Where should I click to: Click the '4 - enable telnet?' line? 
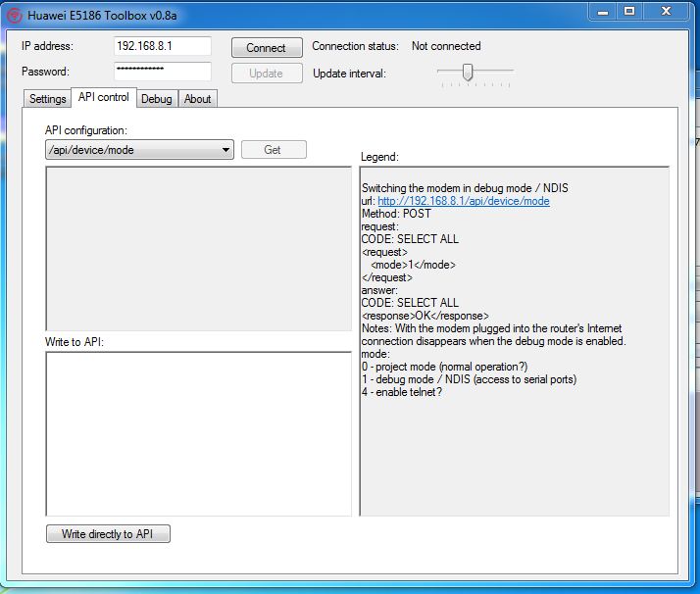tap(402, 392)
